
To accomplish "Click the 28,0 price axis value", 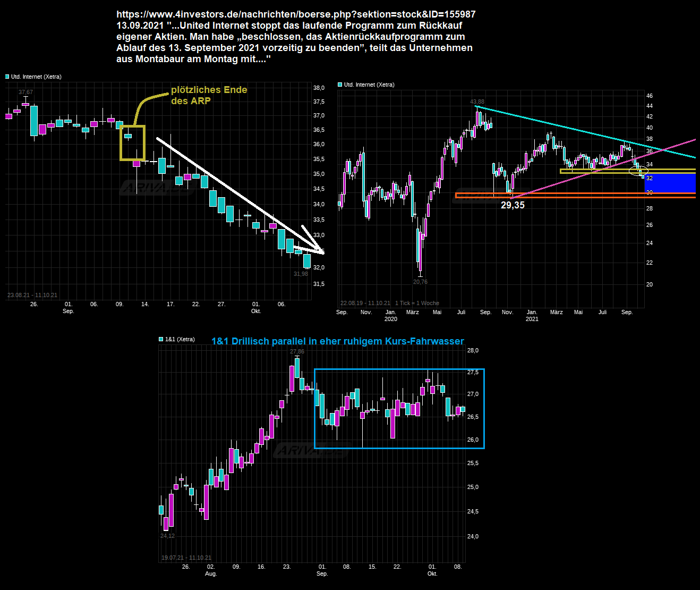I will pos(473,351).
